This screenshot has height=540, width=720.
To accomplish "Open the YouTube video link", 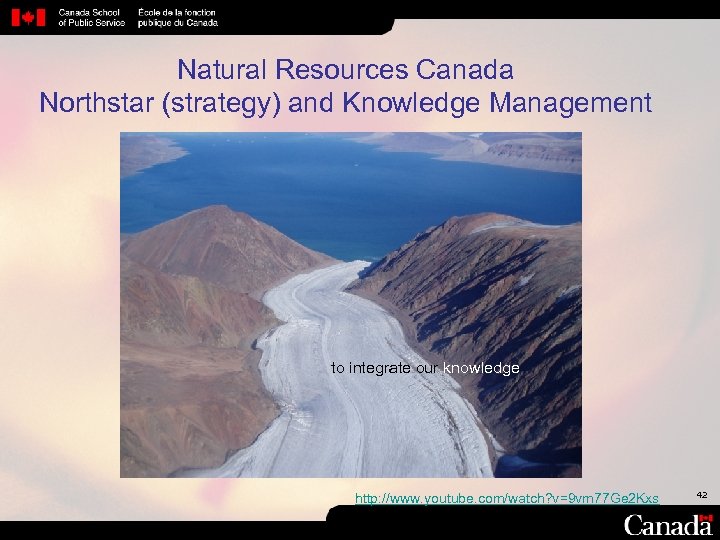I will (x=507, y=498).
